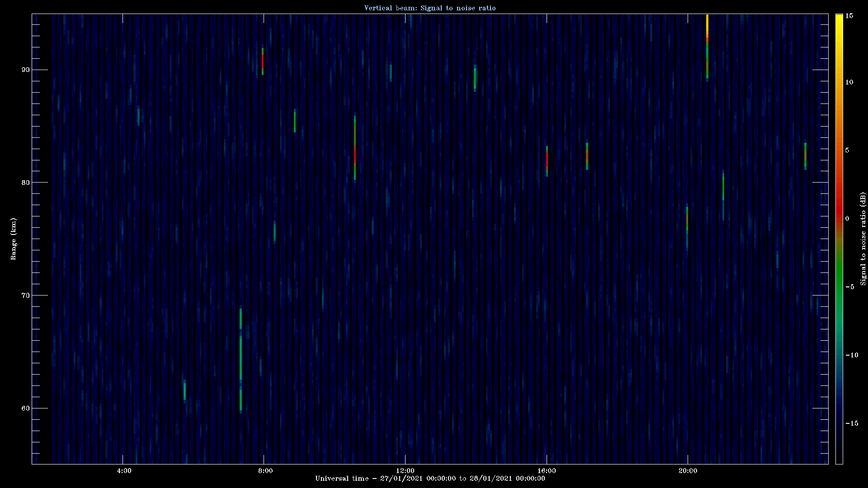Click the green echo near 9:00 at 85 km
The height and width of the screenshot is (488, 868).
(x=295, y=121)
